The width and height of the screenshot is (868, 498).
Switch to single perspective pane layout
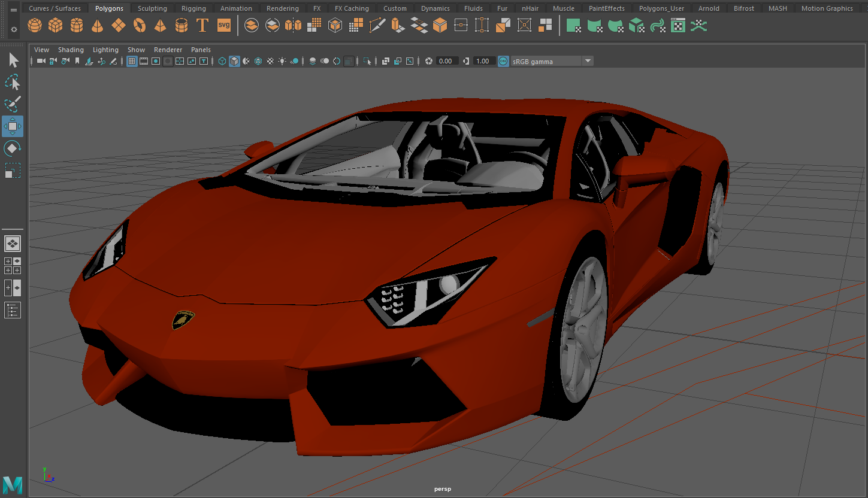tap(13, 244)
